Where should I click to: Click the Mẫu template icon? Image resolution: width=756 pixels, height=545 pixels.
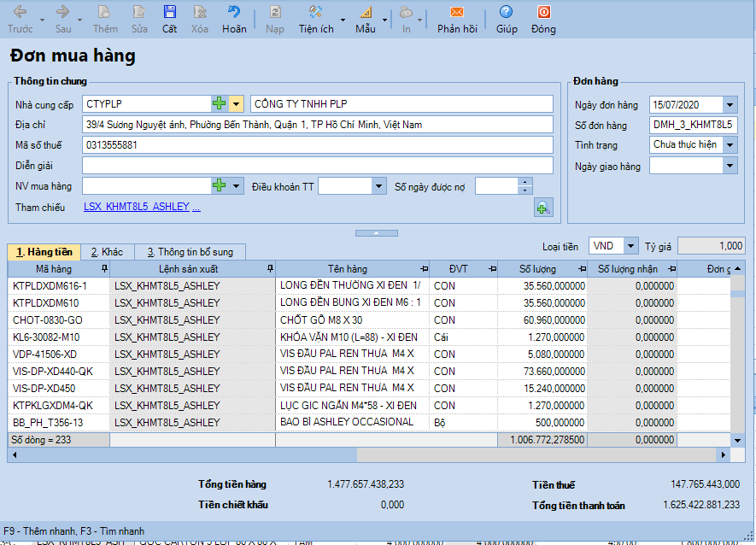[366, 13]
